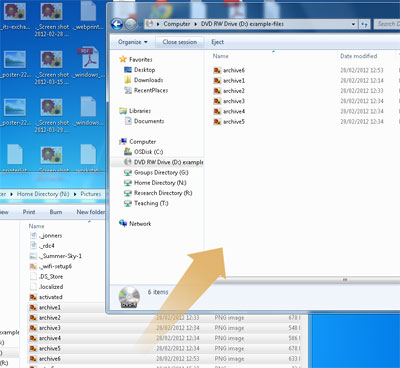Click Home Directory (N:) breadcrumb in Pictures window
This screenshot has height=368, width=400.
tap(43, 194)
